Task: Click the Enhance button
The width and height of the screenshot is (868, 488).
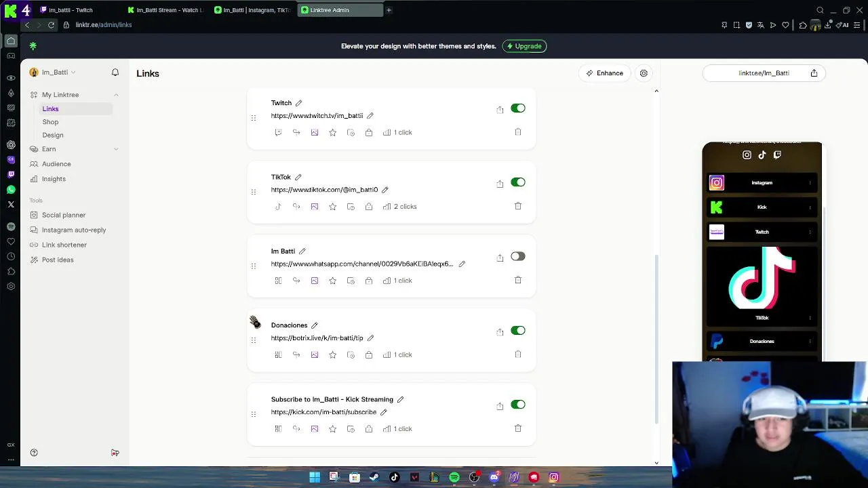Action: click(605, 73)
